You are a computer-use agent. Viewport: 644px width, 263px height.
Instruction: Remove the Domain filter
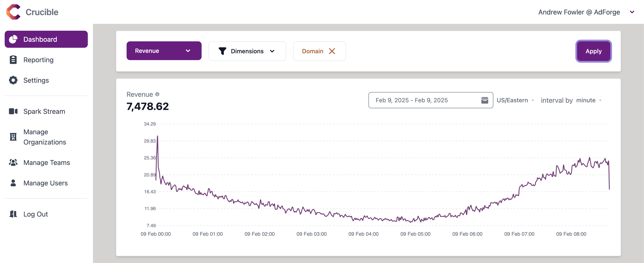click(x=332, y=51)
